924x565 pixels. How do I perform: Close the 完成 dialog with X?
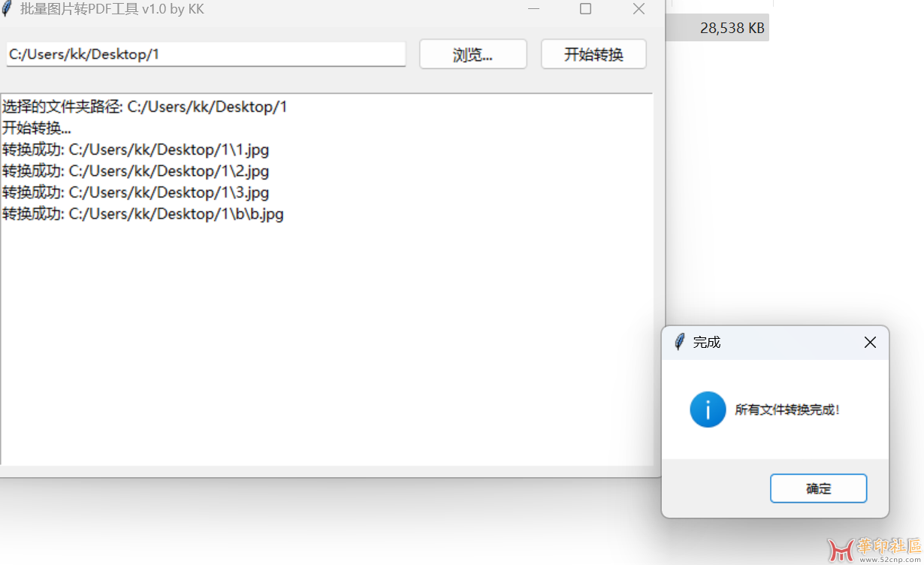tap(870, 343)
